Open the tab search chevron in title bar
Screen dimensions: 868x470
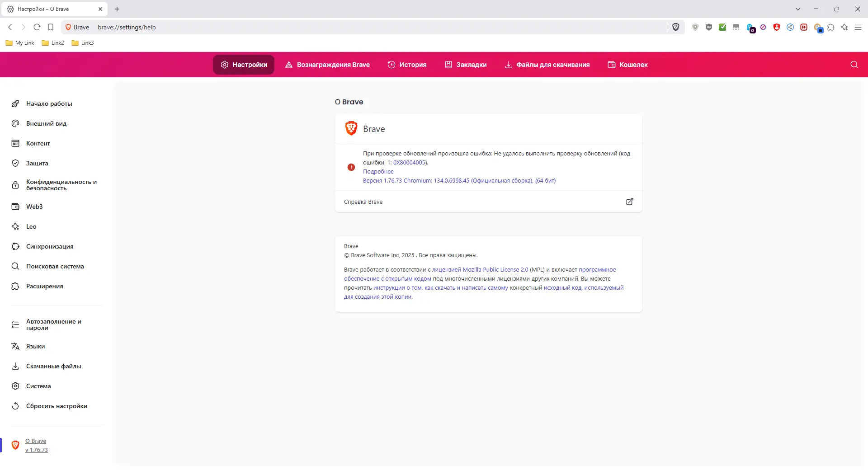coord(798,9)
